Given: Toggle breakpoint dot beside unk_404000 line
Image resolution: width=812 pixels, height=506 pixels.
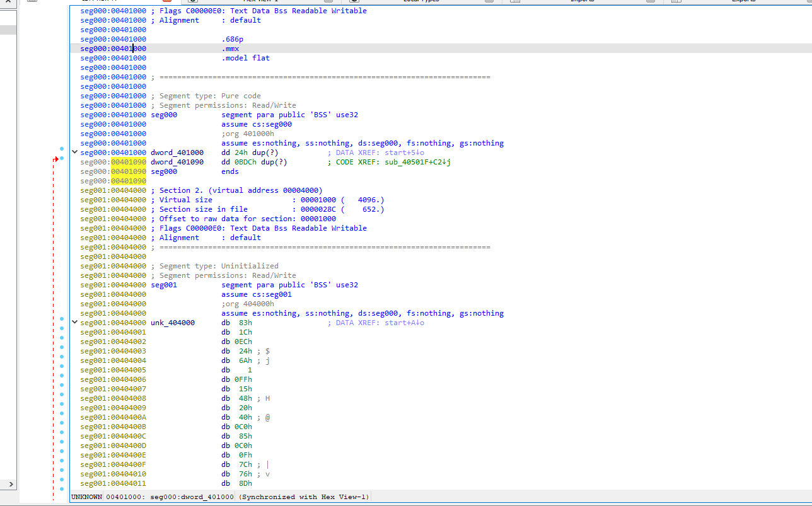Looking at the screenshot, I should (x=62, y=319).
